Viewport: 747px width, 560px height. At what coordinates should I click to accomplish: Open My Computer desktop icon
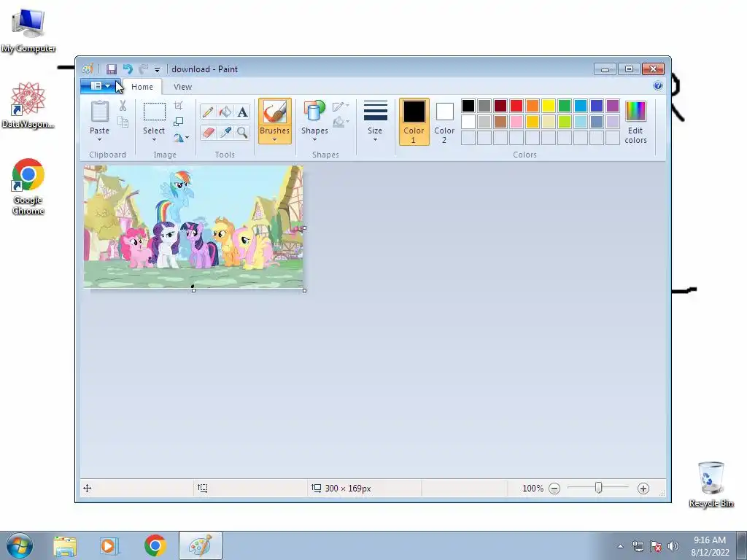28,31
